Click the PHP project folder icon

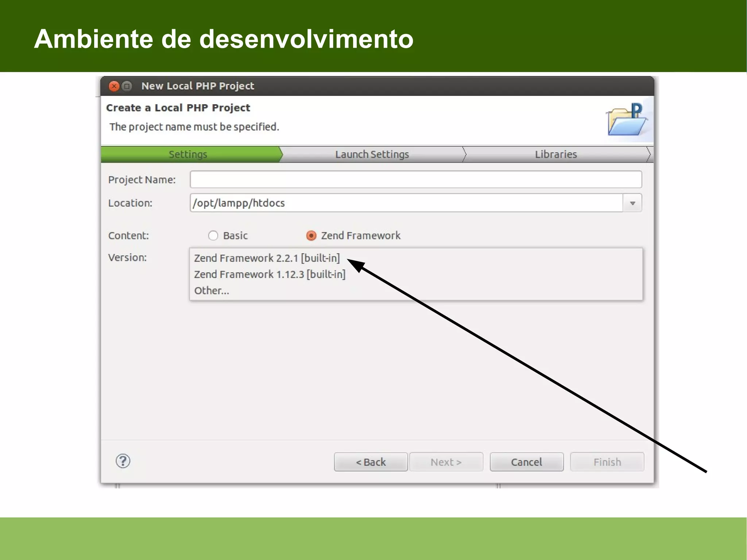[x=626, y=119]
